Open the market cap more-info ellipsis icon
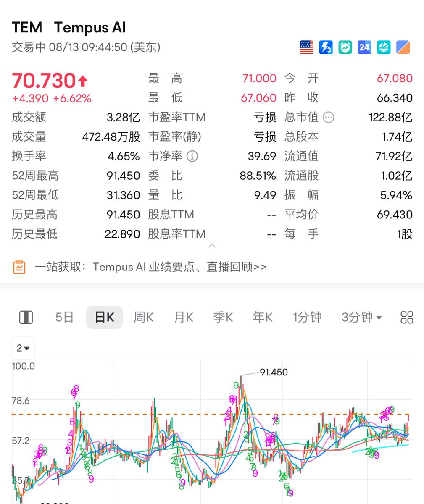424x504 pixels. (329, 118)
